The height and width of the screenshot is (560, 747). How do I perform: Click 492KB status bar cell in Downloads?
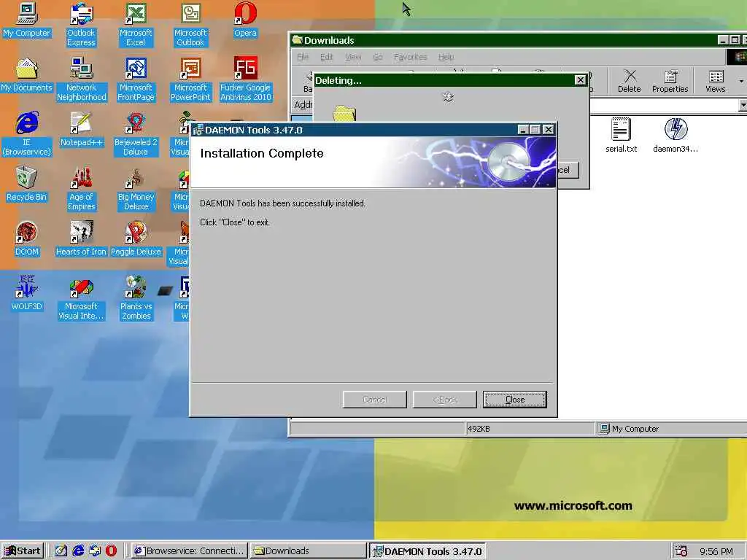(530, 429)
